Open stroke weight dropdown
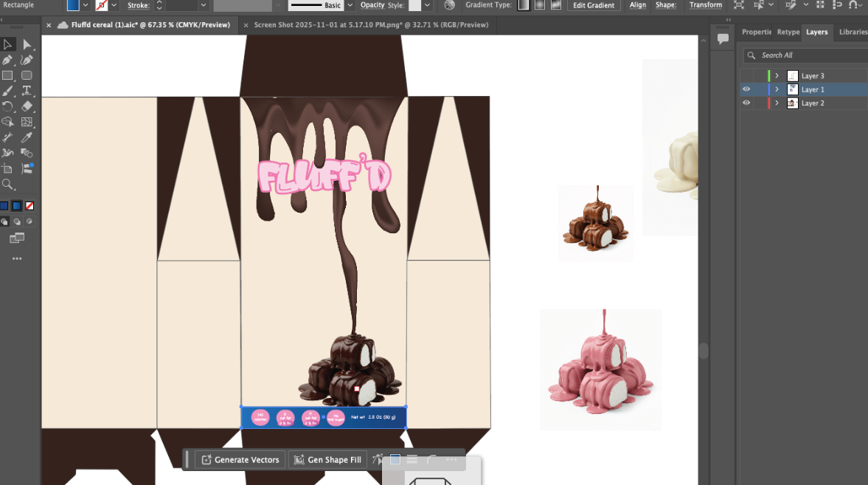 203,5
